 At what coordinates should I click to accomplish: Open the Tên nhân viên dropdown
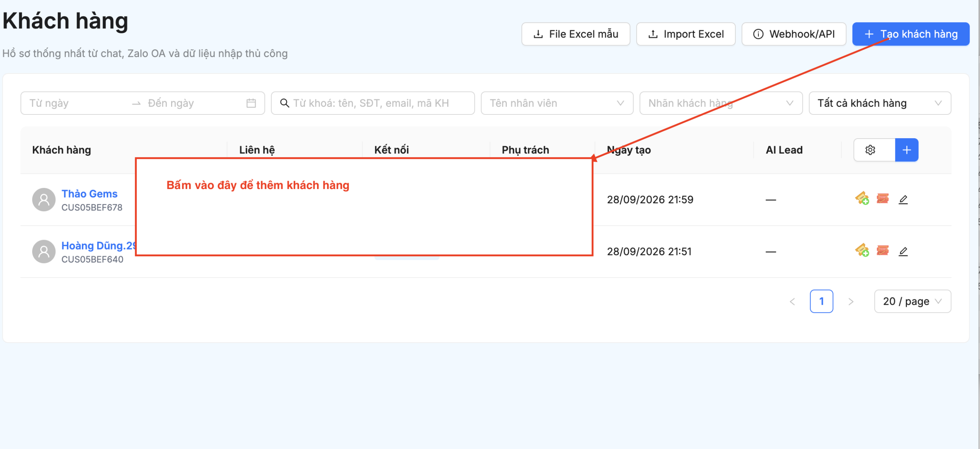click(557, 103)
